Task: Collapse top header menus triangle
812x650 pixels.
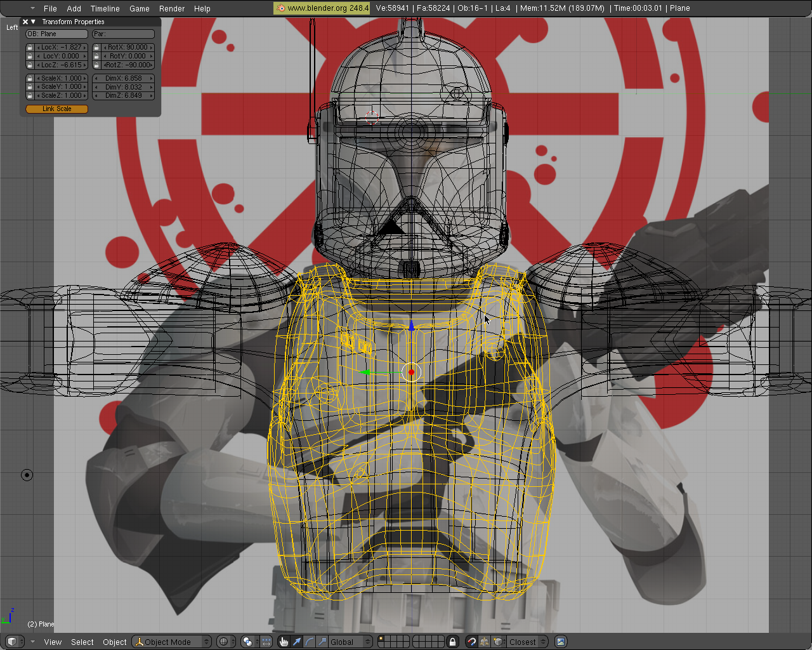Action: point(32,8)
